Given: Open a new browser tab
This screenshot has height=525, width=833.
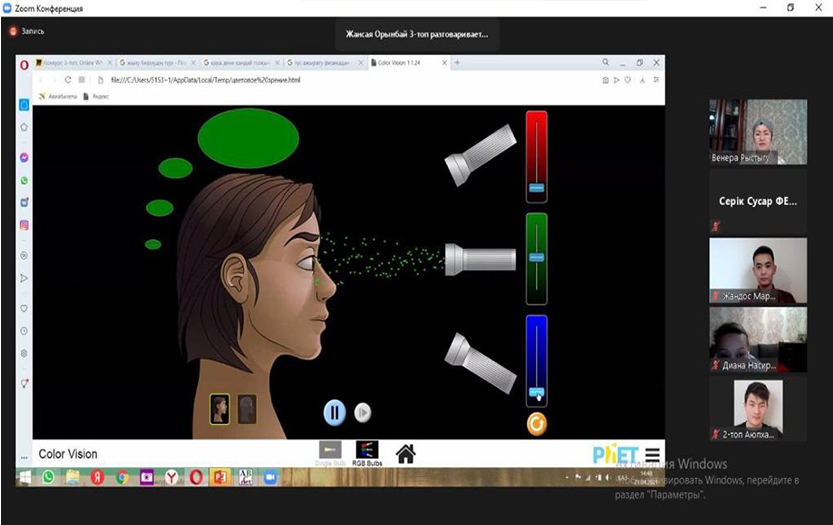Looking at the screenshot, I should pyautogui.click(x=457, y=63).
